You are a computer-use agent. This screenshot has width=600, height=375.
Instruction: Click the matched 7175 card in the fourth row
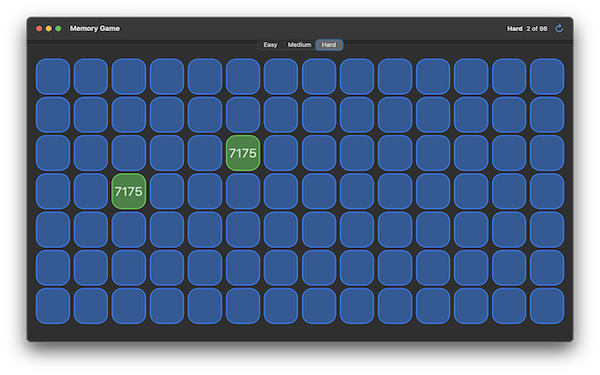pos(129,191)
